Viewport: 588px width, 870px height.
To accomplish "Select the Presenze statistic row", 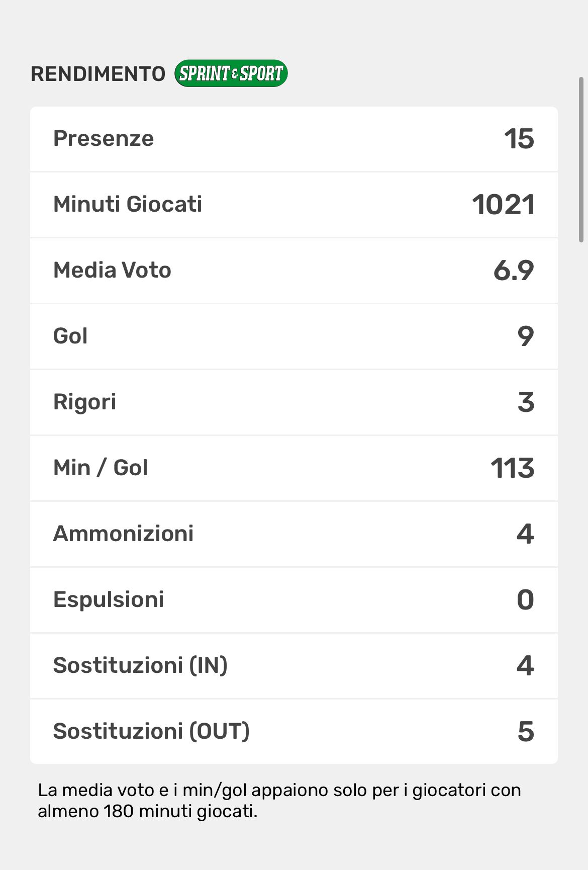I will point(293,139).
